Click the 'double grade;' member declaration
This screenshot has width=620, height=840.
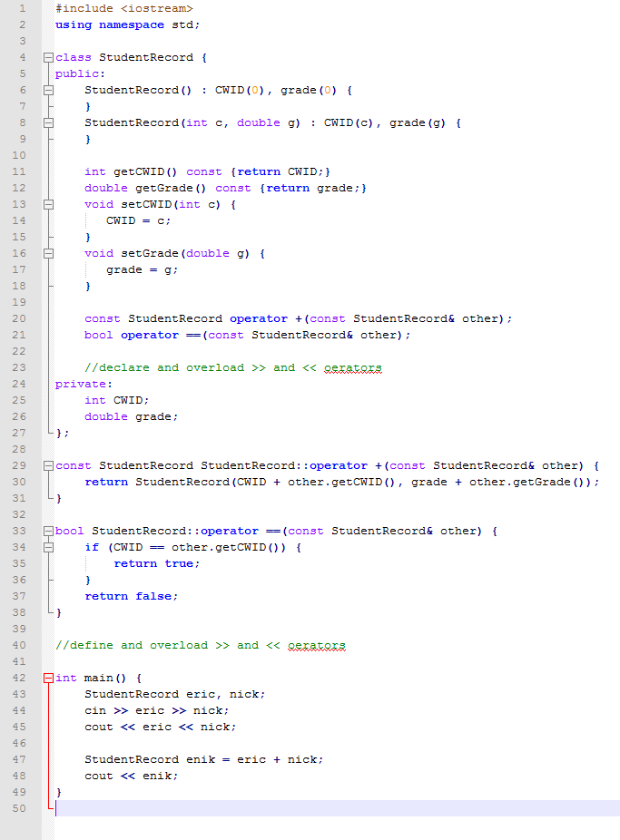click(132, 416)
